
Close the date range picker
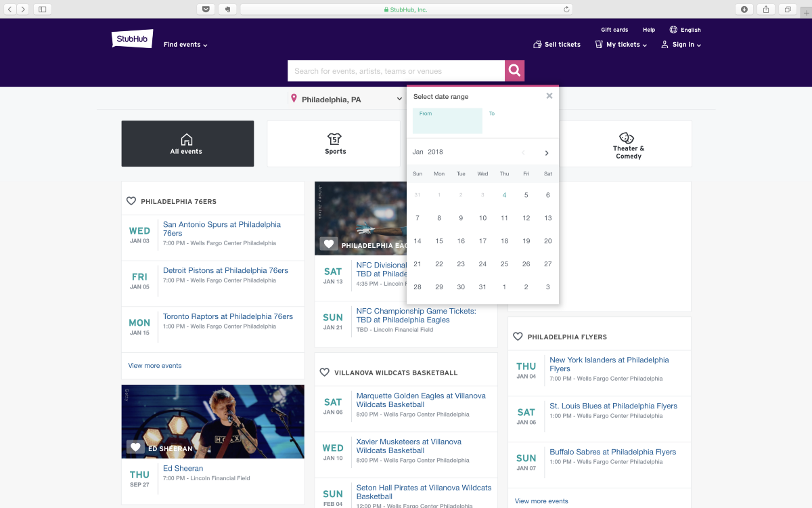[549, 96]
